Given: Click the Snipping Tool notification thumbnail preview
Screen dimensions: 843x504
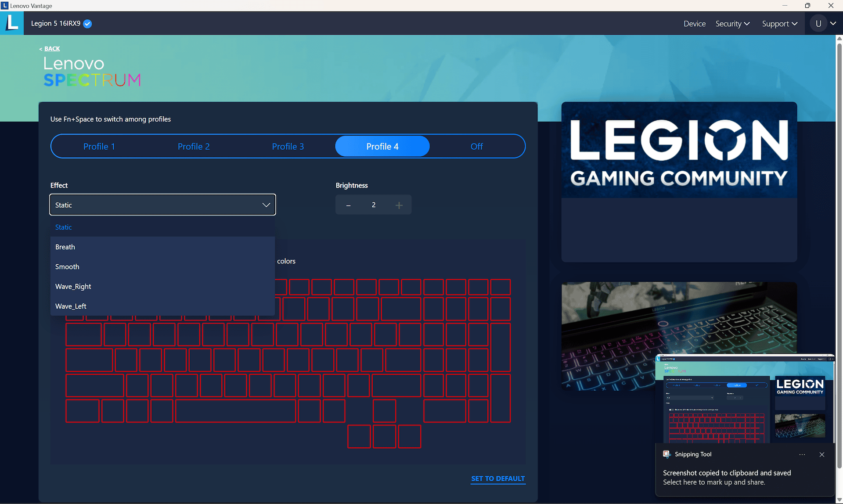Looking at the screenshot, I should pyautogui.click(x=745, y=399).
